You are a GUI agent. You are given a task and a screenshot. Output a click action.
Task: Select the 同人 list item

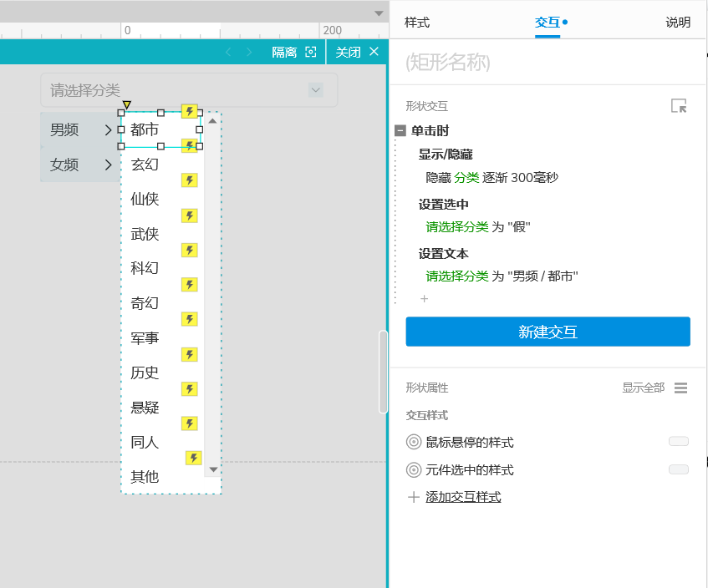tap(145, 442)
